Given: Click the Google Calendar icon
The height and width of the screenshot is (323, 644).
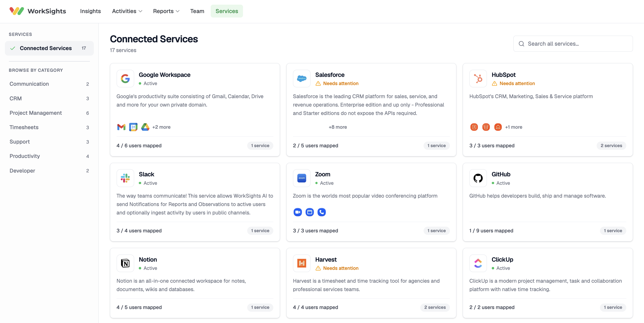Looking at the screenshot, I should (133, 127).
